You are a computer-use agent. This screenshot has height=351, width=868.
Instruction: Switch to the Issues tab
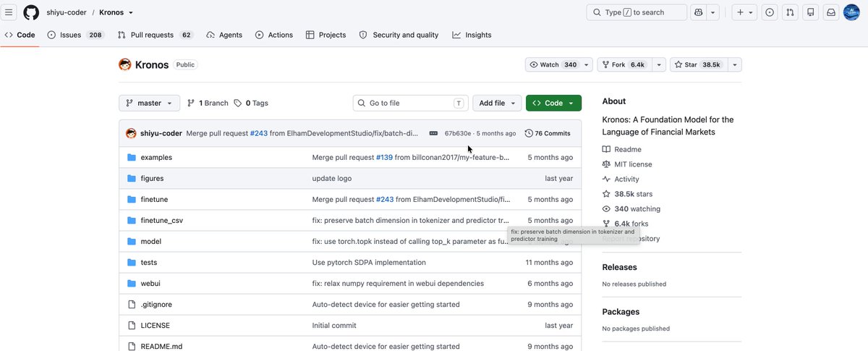tap(75, 35)
